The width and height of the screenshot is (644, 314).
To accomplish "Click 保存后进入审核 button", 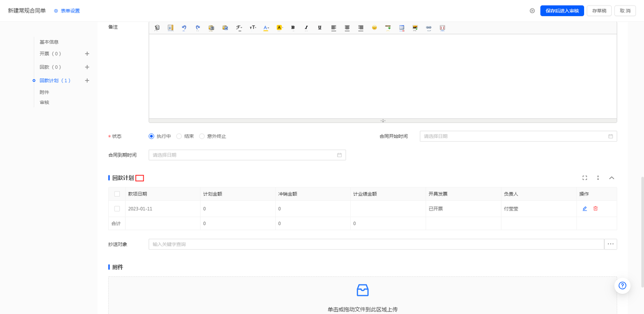I will tap(562, 11).
